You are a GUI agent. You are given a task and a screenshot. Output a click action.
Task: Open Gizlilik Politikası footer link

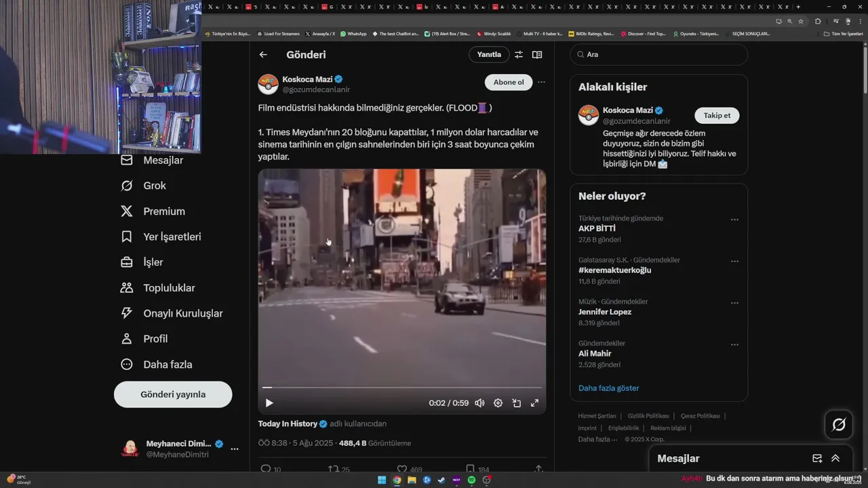pyautogui.click(x=648, y=416)
